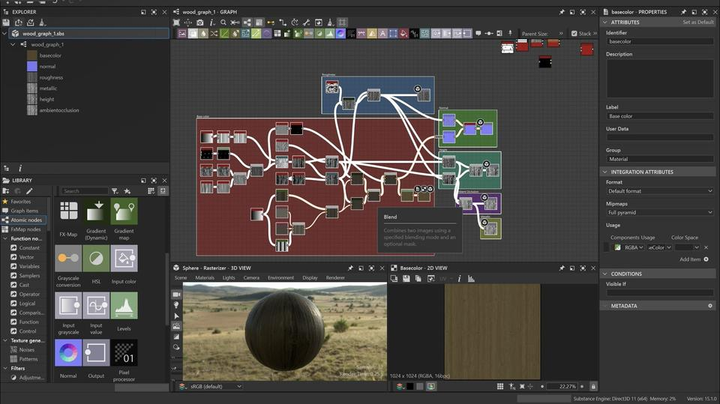This screenshot has height=404, width=720.
Task: Open the Materials menu in 3D View
Action: click(x=204, y=277)
